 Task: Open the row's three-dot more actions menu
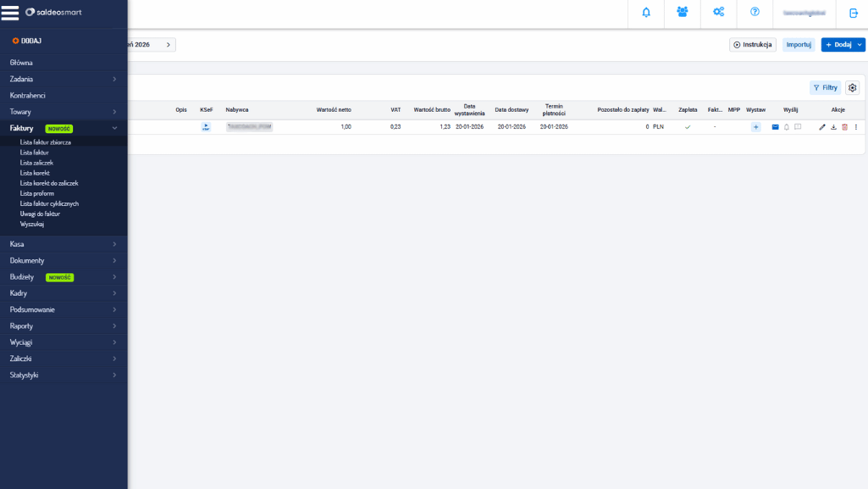(x=855, y=127)
